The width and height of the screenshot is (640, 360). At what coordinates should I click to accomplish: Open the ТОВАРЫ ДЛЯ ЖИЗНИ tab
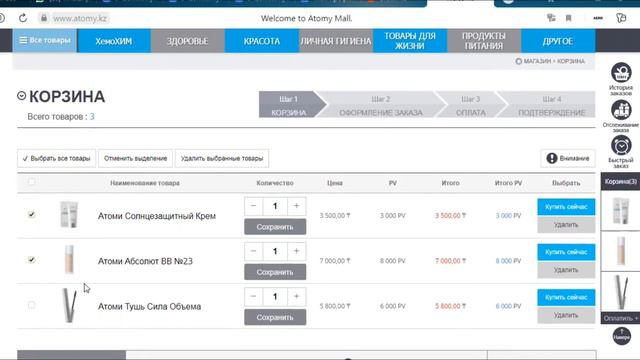(x=410, y=41)
